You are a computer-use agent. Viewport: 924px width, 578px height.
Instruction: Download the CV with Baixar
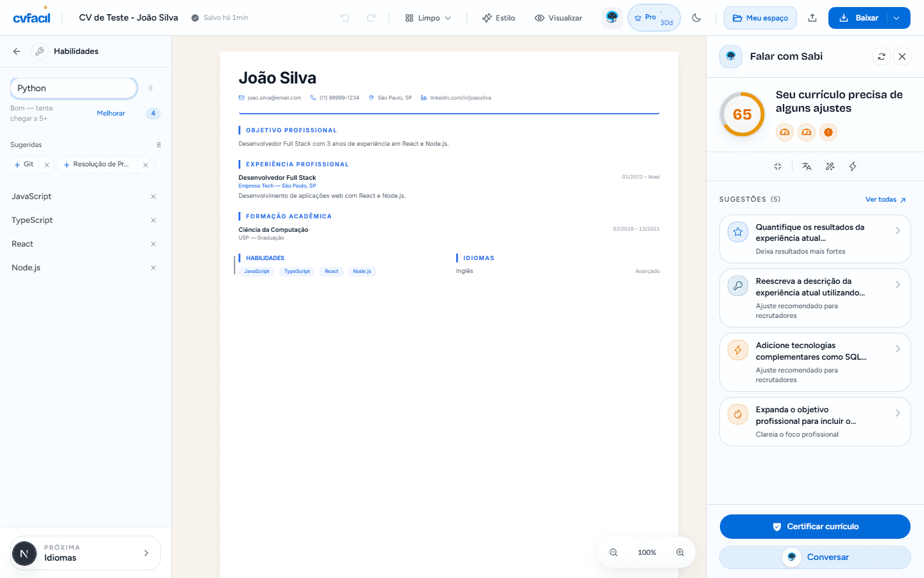click(858, 18)
